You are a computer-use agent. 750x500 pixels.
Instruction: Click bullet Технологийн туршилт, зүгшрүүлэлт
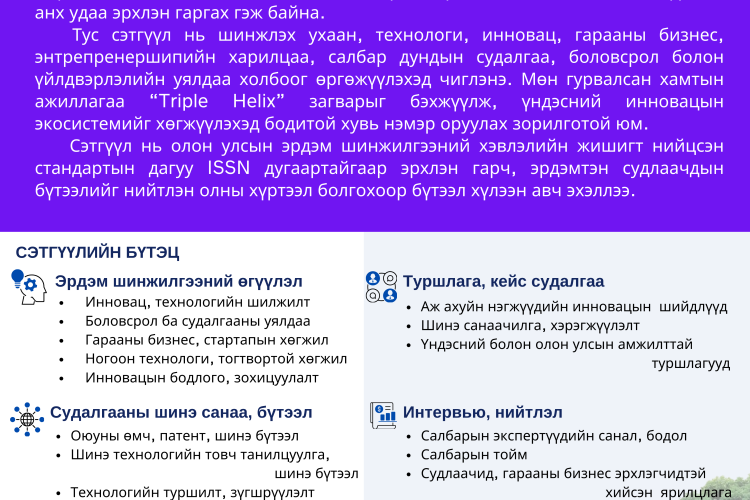tap(192, 492)
